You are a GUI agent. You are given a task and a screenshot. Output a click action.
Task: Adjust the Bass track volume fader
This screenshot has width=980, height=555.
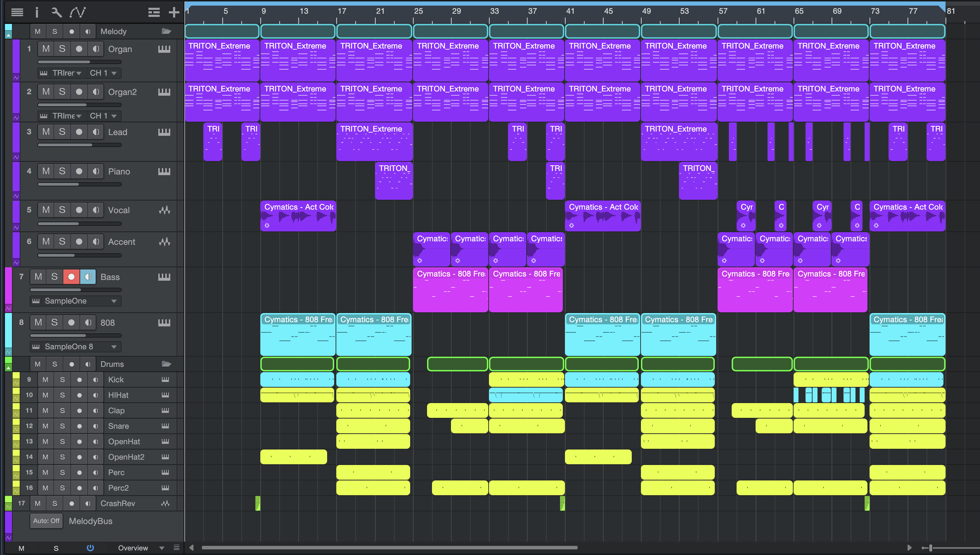(76, 290)
